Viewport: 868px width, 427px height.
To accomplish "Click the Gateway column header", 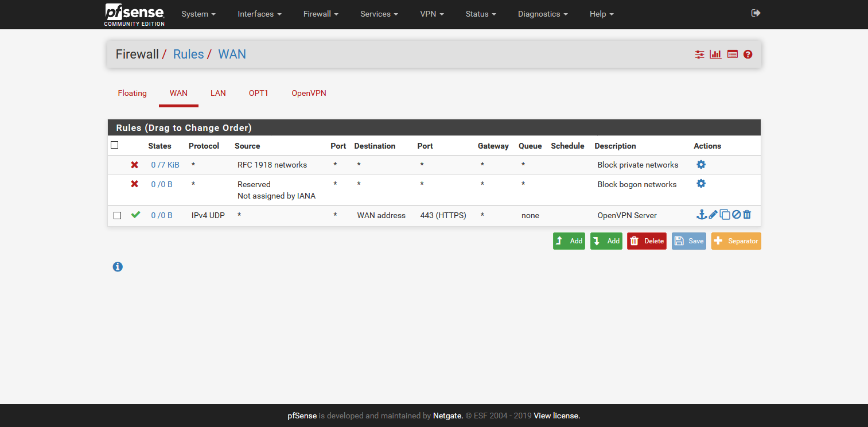I will pos(493,146).
